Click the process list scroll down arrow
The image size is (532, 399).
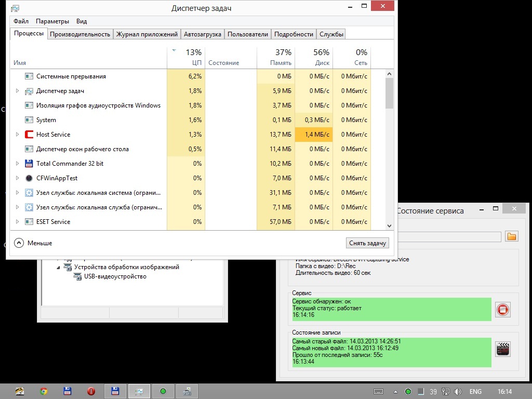(390, 226)
